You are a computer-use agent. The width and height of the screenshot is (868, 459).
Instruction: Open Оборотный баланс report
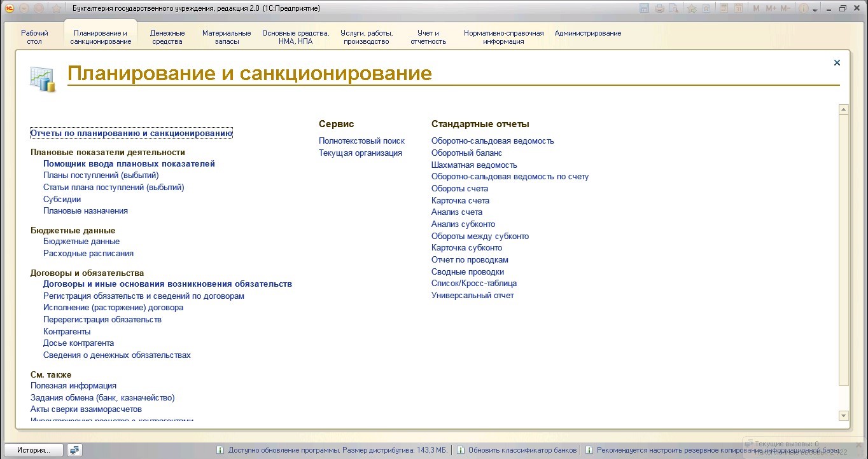click(466, 153)
